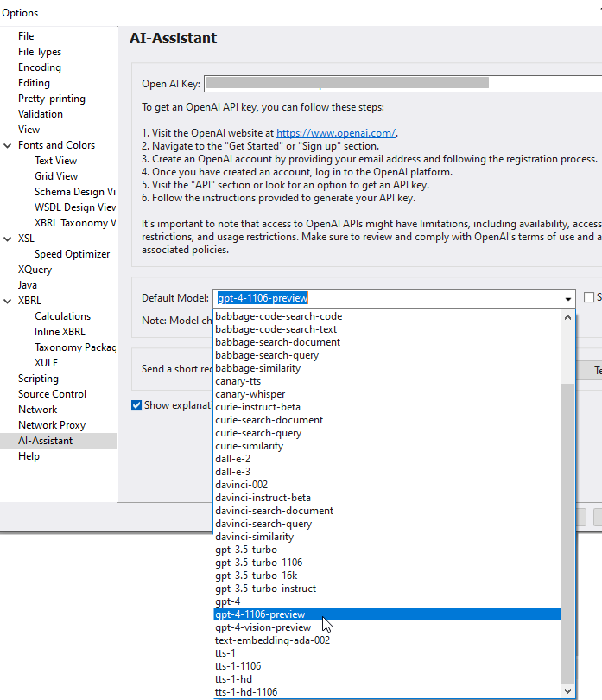Collapse the Fonts and Colors tree node
602x700 pixels.
pyautogui.click(x=9, y=145)
